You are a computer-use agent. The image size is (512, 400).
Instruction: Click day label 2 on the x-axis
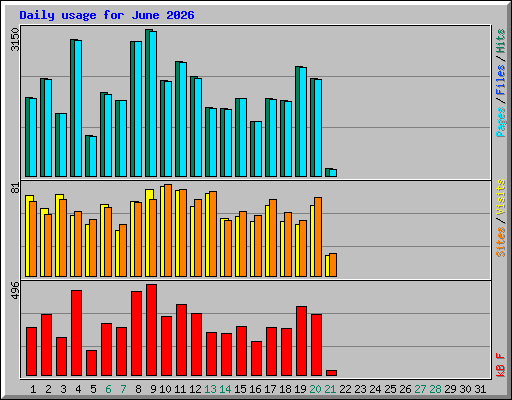(48, 389)
